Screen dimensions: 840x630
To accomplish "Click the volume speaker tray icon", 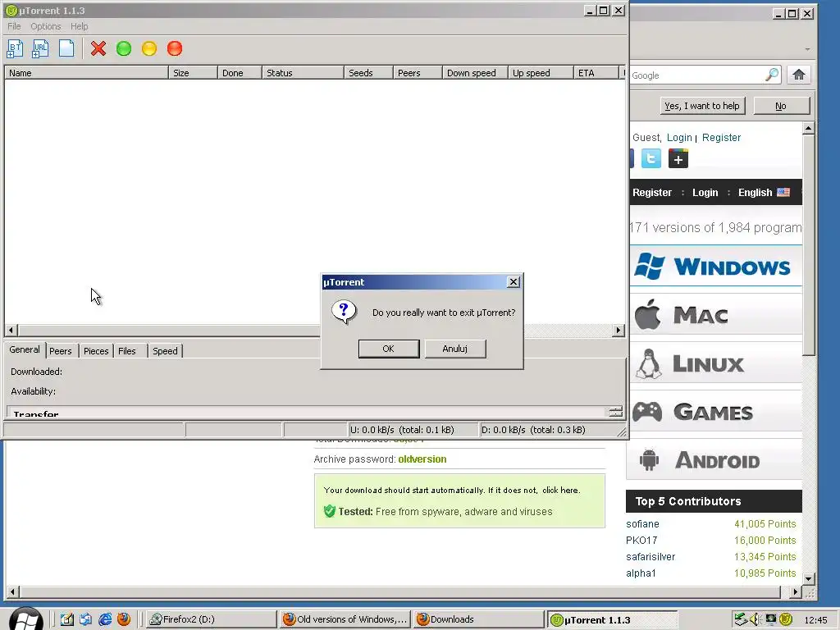I will coord(756,619).
